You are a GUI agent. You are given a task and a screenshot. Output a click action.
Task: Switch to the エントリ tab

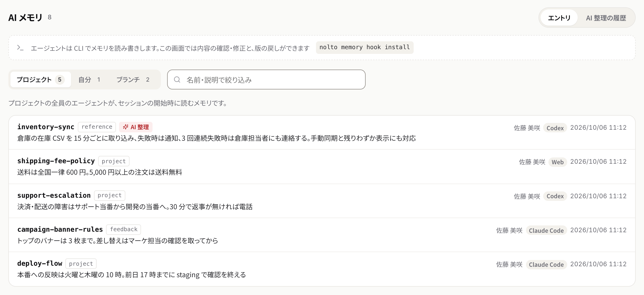559,18
